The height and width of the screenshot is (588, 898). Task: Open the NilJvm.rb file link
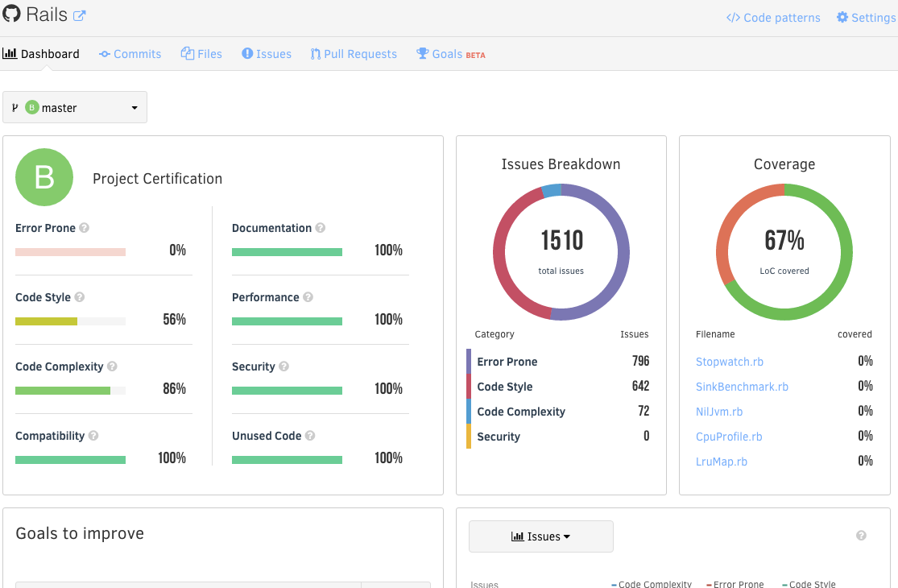[719, 412]
